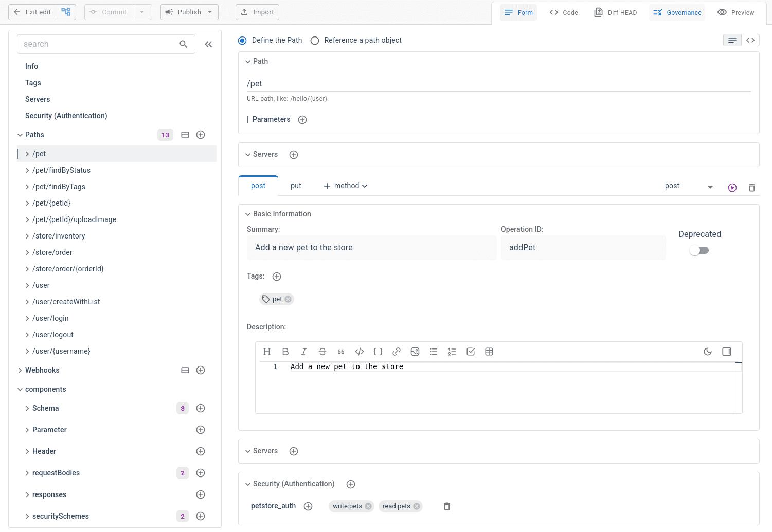
Task: Click the Paths list view icon
Action: (185, 135)
